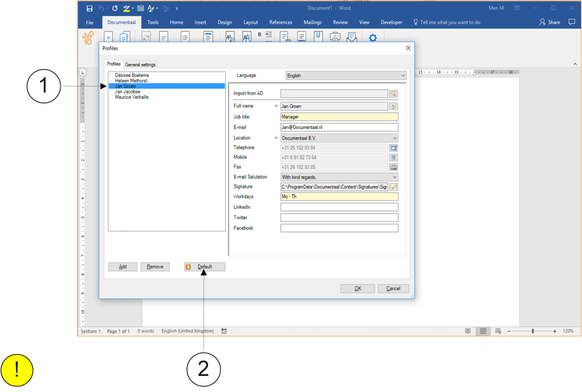Click the Default button
This screenshot has width=582, height=392.
click(x=204, y=267)
